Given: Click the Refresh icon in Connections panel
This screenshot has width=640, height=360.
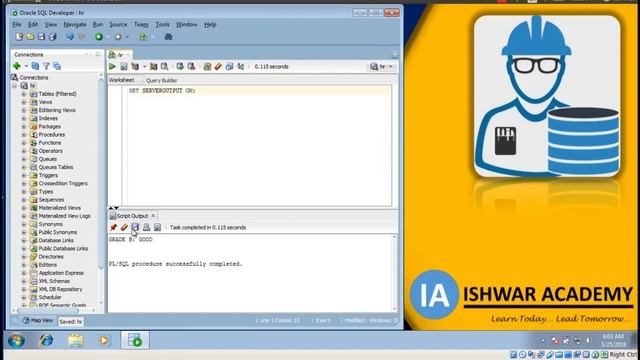Looking at the screenshot, I should [36, 66].
